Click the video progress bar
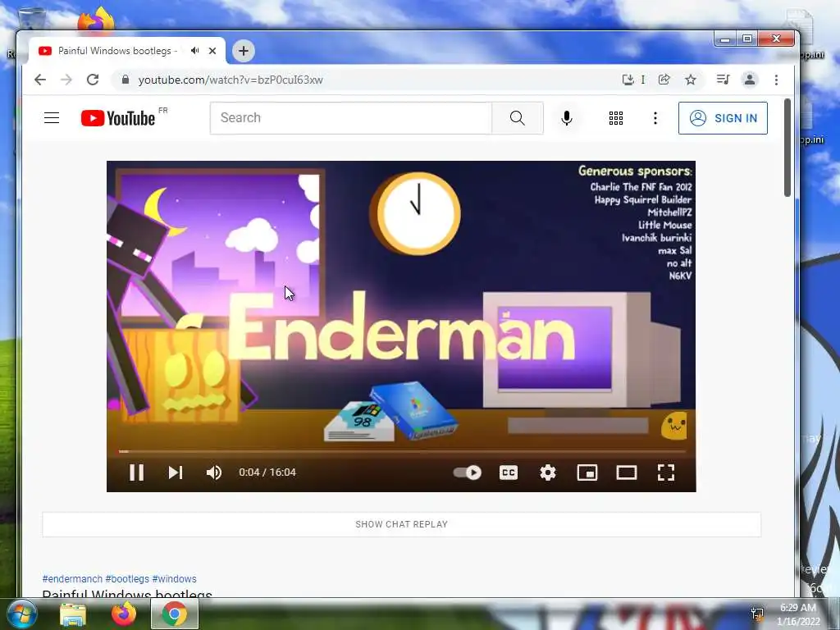The image size is (840, 630). 401,452
